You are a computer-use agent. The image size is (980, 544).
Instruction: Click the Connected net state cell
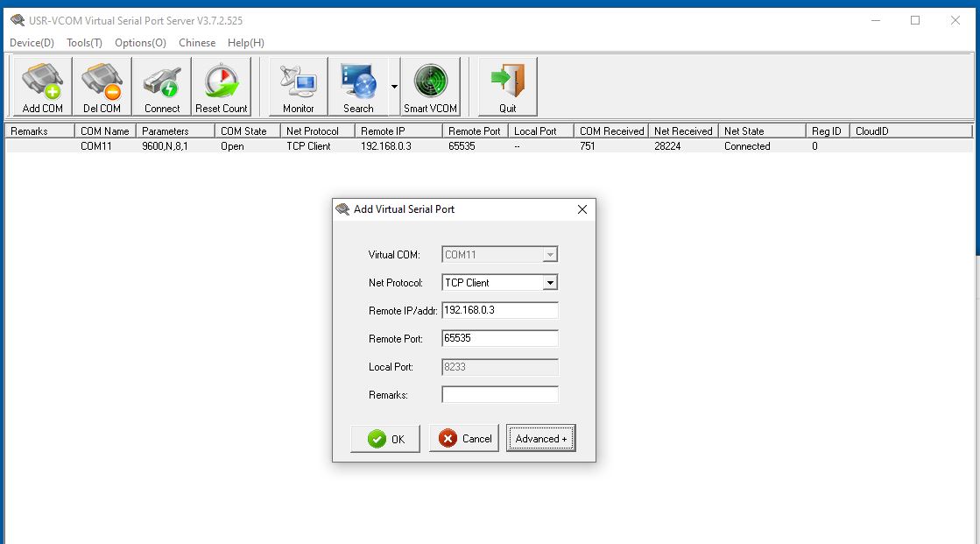tap(748, 146)
